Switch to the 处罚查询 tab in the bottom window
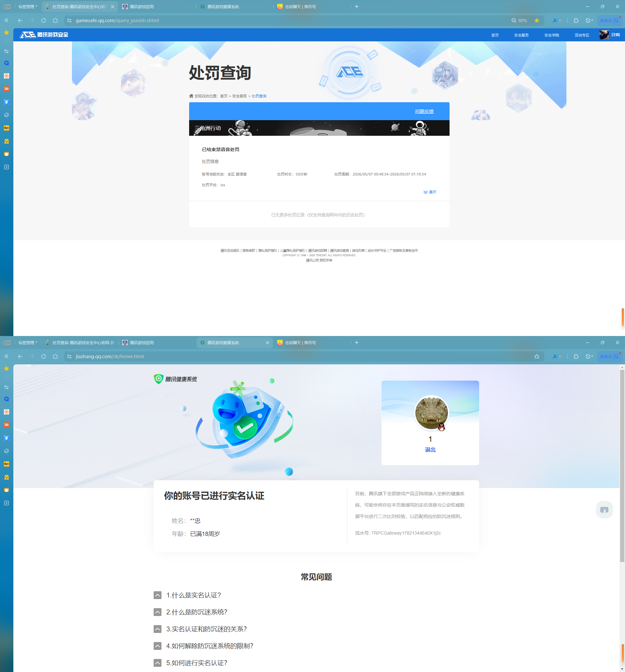Viewport: 625px width, 672px height. tap(80, 343)
